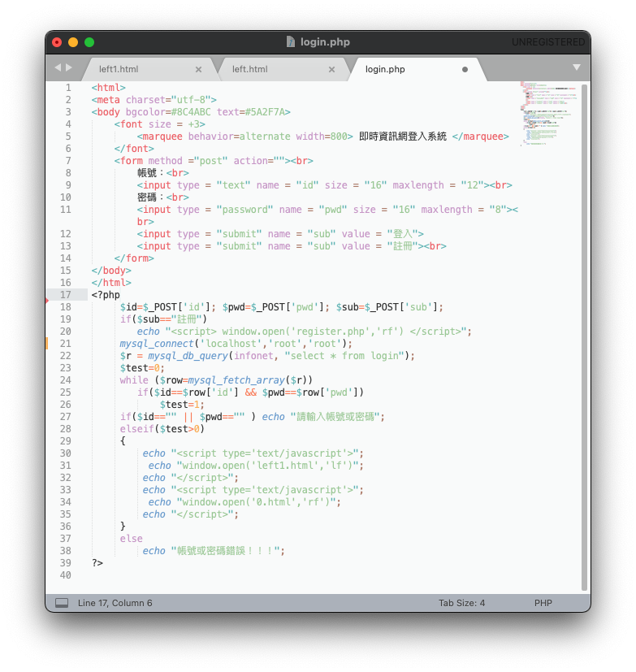Click text color value #5A2F7A

[x=265, y=112]
